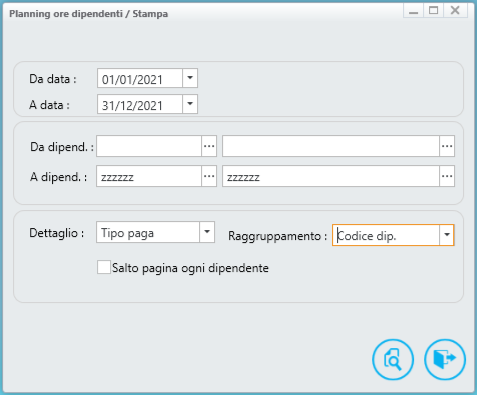Expand the Dettaglio dropdown arrow
The height and width of the screenshot is (395, 477).
pos(207,232)
